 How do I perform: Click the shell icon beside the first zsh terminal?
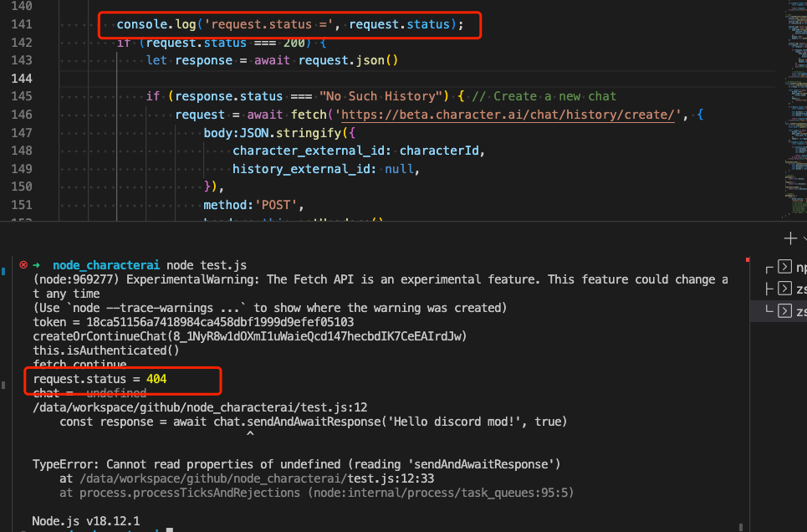point(785,289)
